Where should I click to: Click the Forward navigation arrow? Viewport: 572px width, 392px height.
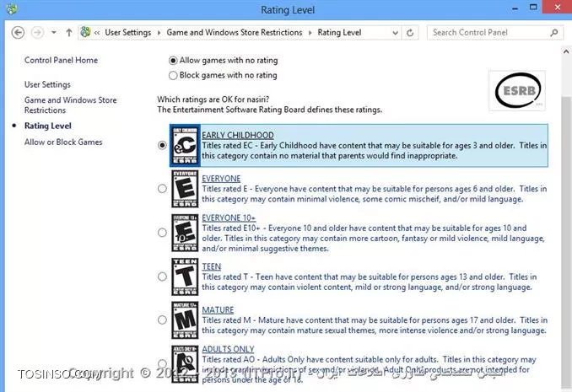[37, 32]
